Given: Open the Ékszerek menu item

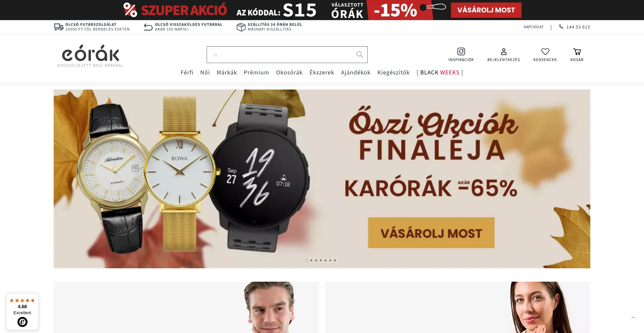Looking at the screenshot, I should pos(322,72).
